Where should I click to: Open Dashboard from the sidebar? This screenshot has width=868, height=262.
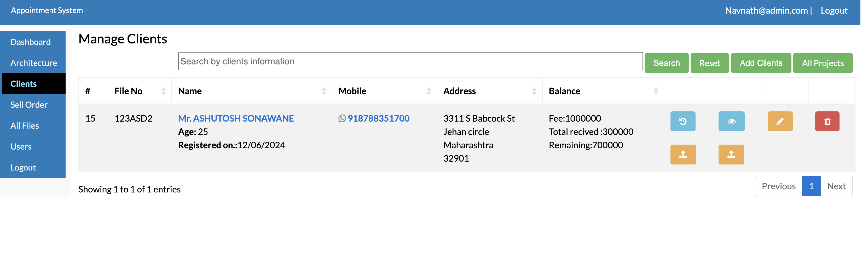[x=31, y=42]
